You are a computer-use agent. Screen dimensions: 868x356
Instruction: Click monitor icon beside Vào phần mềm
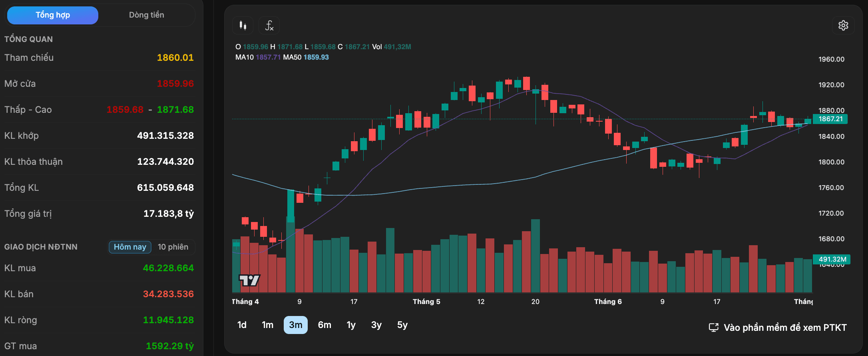713,328
